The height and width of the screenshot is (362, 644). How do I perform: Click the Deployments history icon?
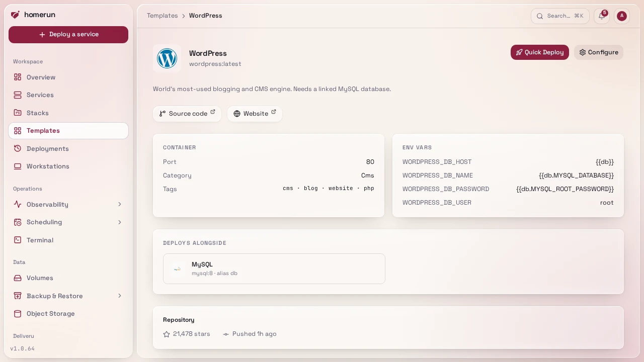tap(18, 148)
